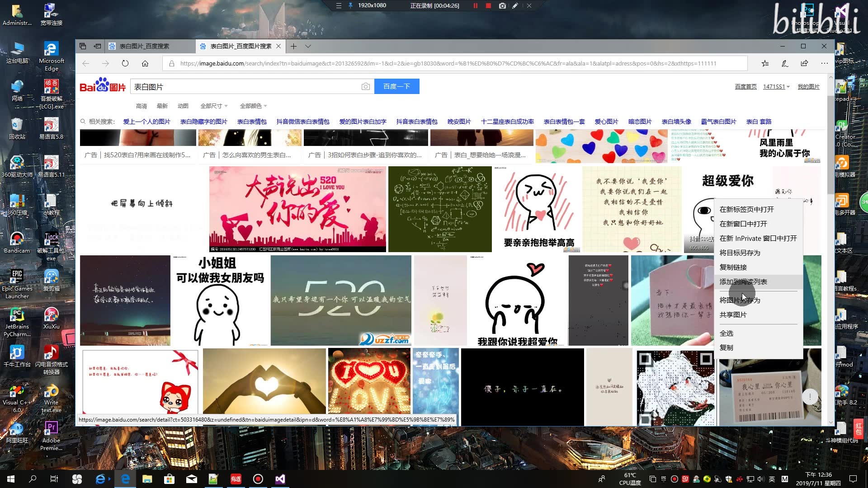Filter by 高清 images
The width and height of the screenshot is (868, 488).
[142, 106]
